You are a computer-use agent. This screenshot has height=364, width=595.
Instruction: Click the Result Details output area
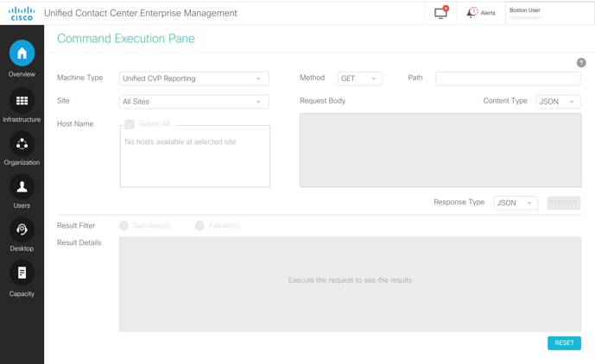tap(350, 285)
